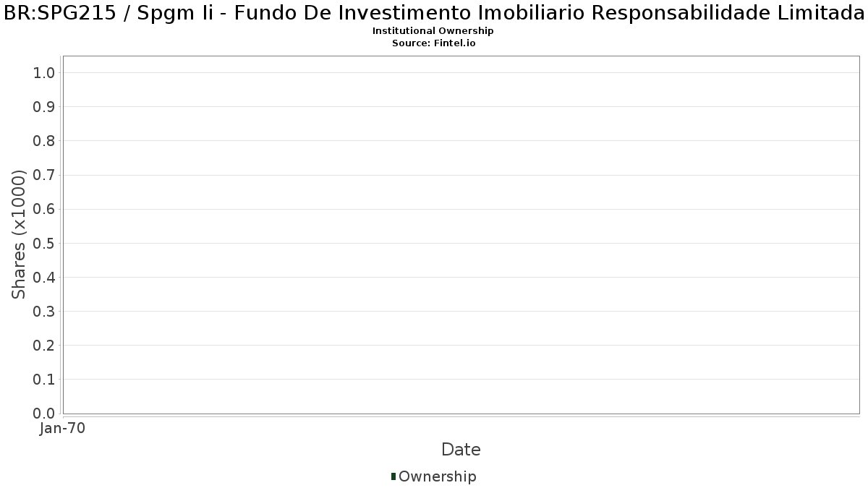The height and width of the screenshot is (488, 868).
Task: Click the 0.2 y-axis tick label
Action: [x=44, y=346]
